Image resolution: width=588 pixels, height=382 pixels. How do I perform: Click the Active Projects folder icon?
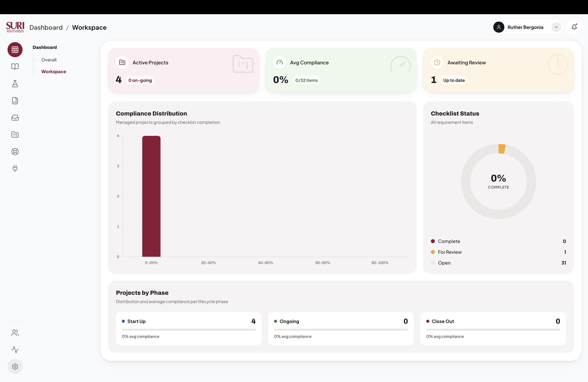122,63
